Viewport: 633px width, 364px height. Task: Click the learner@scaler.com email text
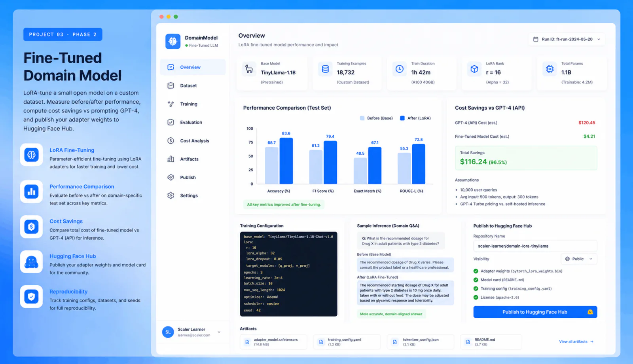tap(194, 335)
